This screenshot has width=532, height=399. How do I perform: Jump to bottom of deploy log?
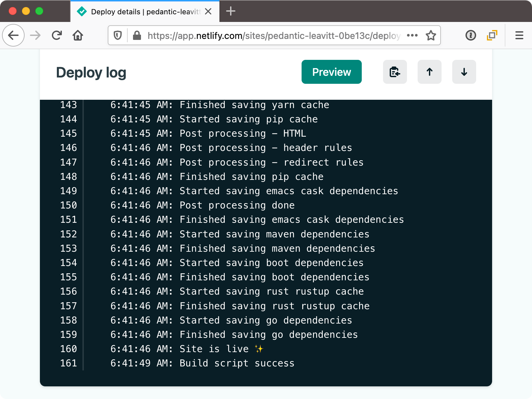464,72
